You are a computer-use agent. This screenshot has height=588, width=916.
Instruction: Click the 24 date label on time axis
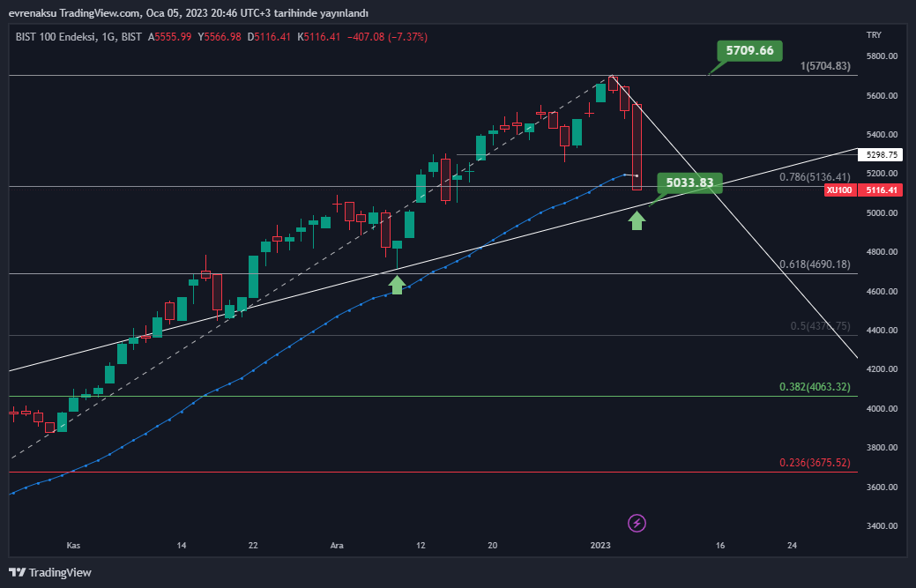point(793,546)
